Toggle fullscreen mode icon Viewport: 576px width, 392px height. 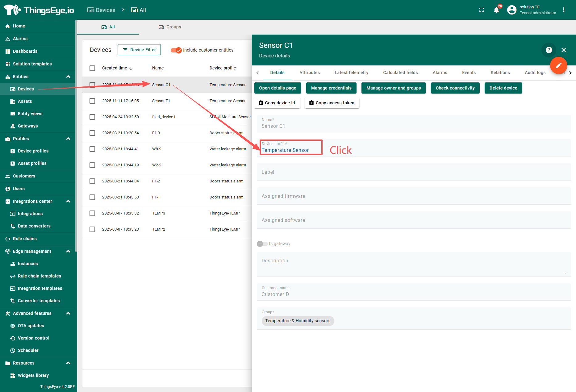(481, 10)
